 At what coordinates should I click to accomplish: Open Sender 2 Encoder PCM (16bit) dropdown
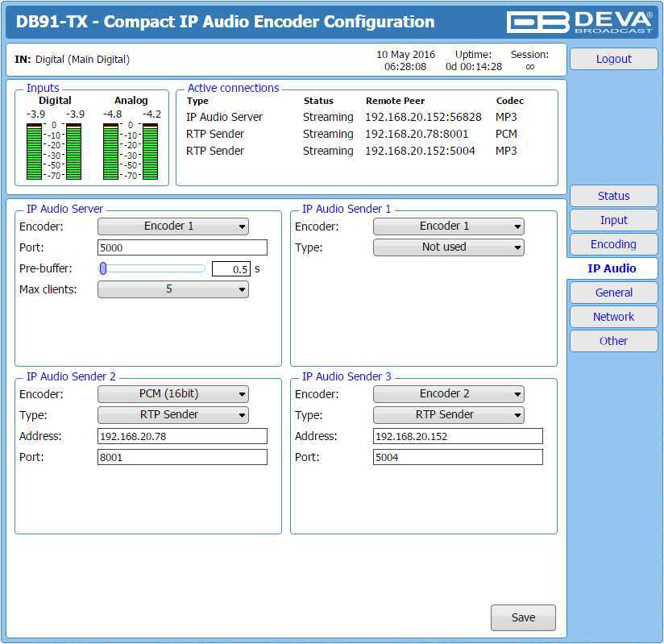click(172, 394)
